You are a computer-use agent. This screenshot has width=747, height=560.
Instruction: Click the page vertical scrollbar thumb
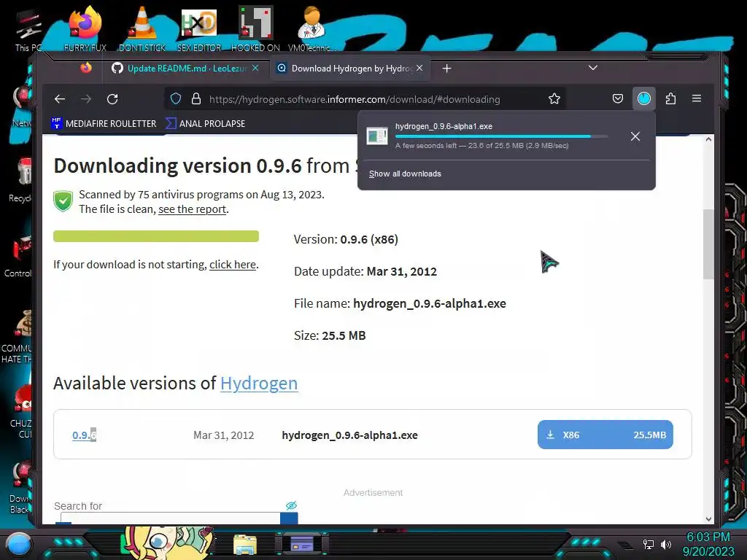pos(708,244)
